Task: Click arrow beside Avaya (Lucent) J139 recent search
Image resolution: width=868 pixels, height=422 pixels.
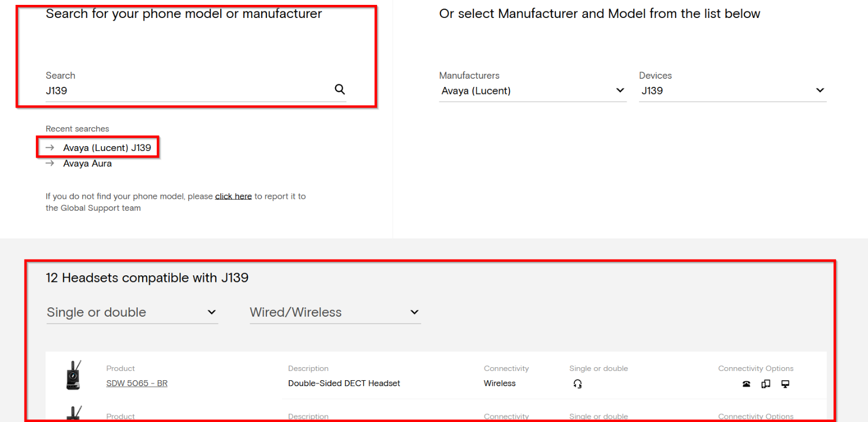Action: tap(50, 148)
